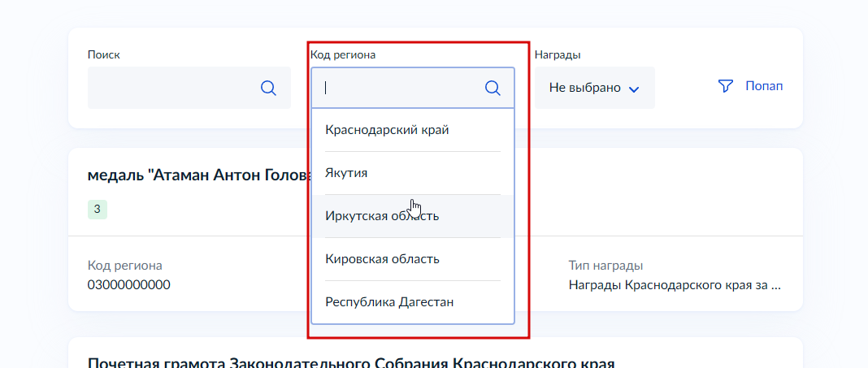The width and height of the screenshot is (868, 368).
Task: Click the magnifier icon in Поиск field
Action: pos(268,88)
